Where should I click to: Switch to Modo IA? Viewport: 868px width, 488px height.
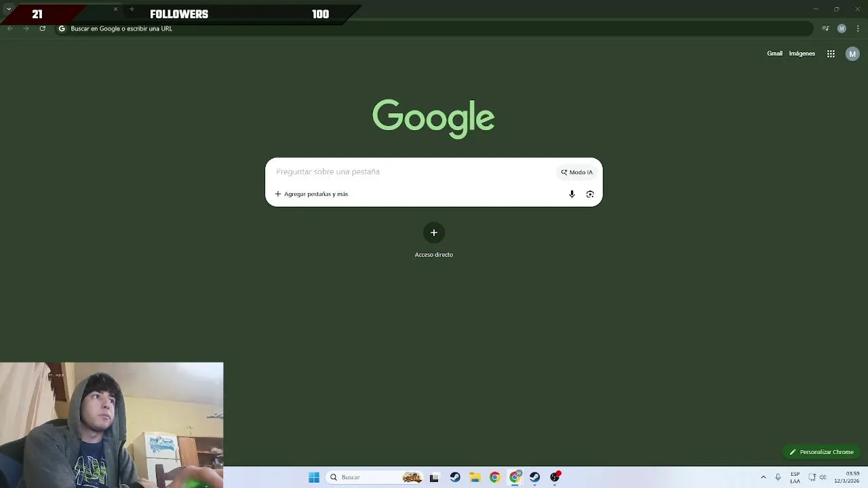point(577,172)
